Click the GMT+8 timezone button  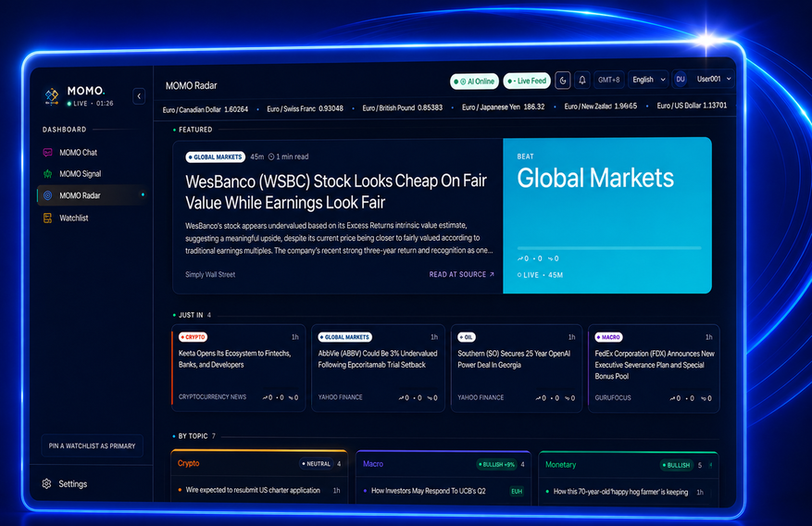pos(608,80)
